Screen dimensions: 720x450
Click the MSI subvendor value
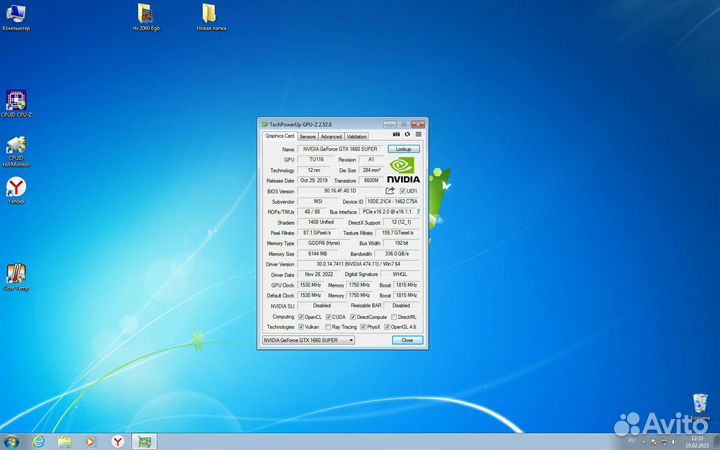point(318,201)
